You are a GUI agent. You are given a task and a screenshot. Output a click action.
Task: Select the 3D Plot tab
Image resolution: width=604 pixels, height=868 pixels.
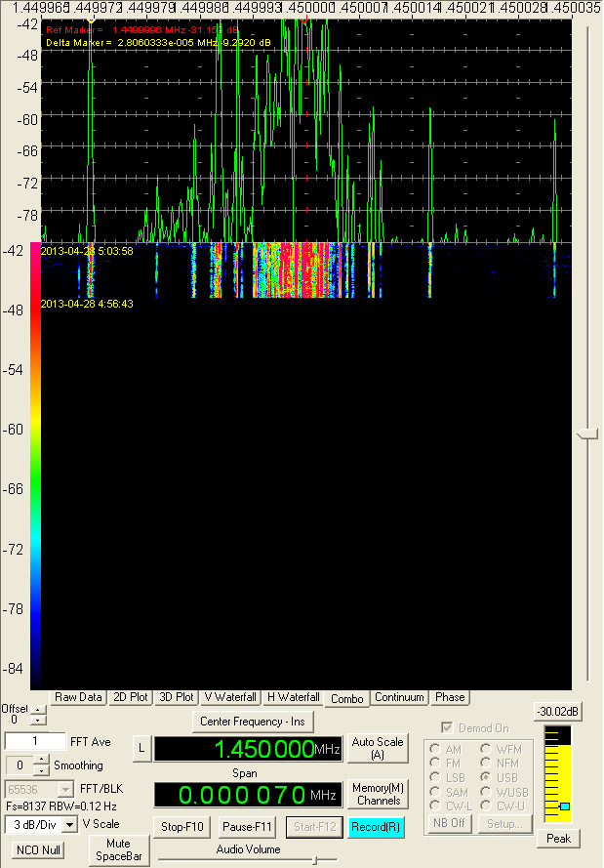click(x=176, y=697)
